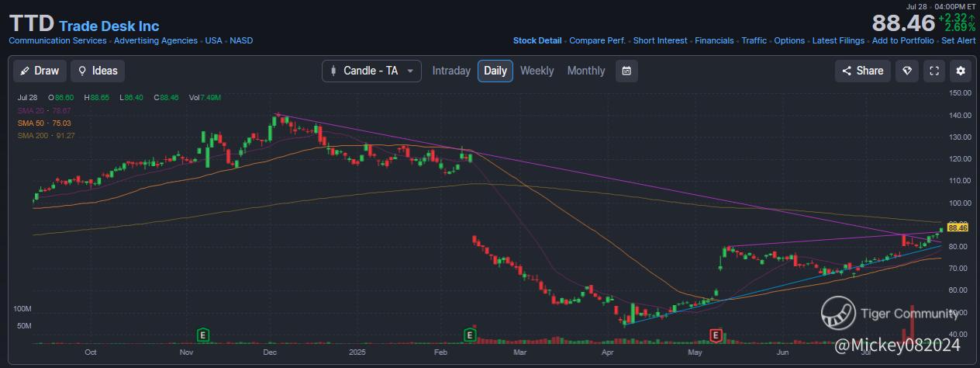Select the Monthly timeframe
The width and height of the screenshot is (980, 368).
click(x=585, y=71)
